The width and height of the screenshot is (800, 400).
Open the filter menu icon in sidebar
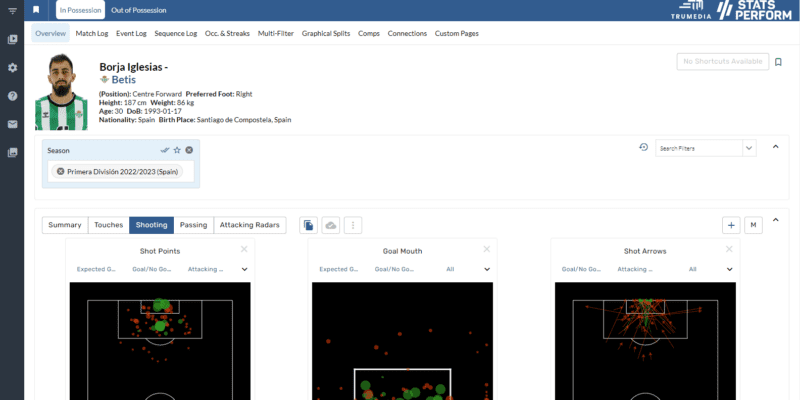click(x=12, y=10)
